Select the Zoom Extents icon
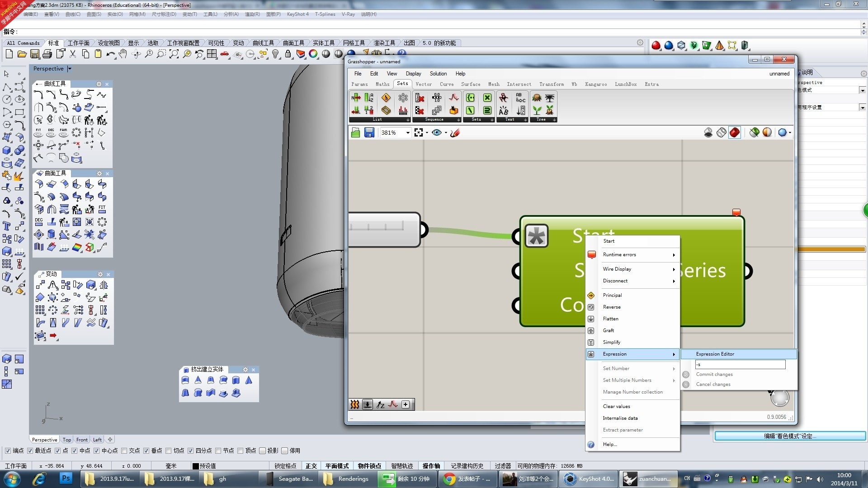 pyautogui.click(x=174, y=54)
